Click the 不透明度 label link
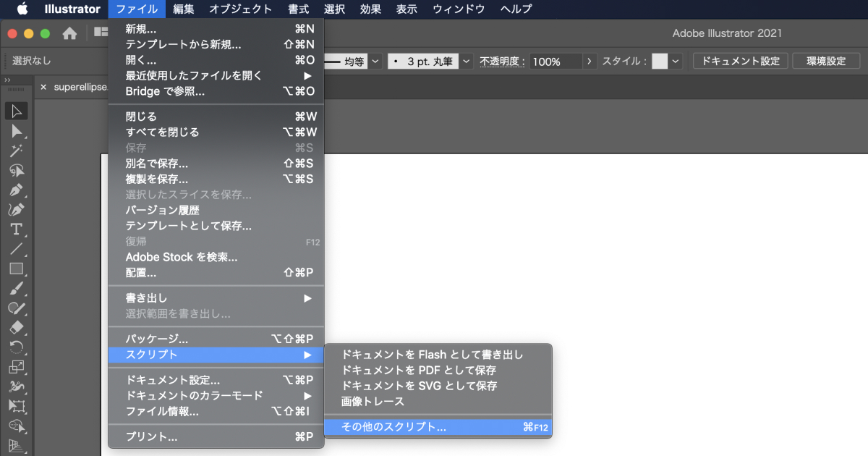The image size is (868, 456). (x=503, y=62)
